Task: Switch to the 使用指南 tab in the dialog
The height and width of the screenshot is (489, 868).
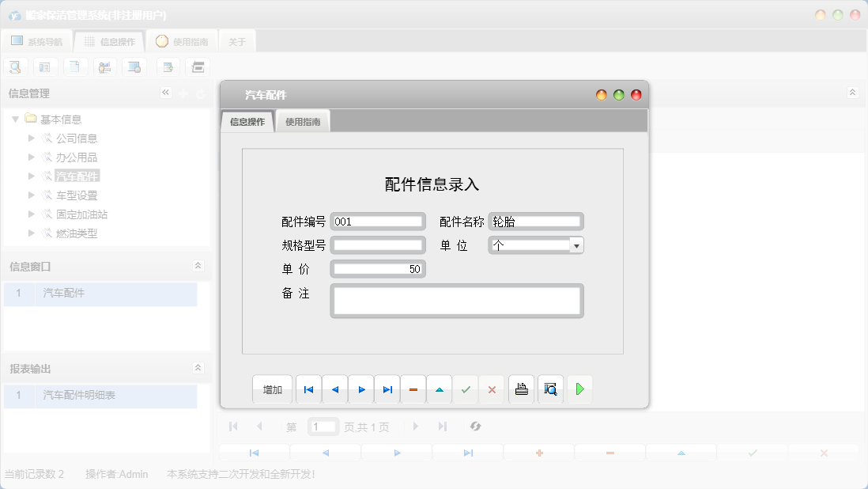Action: [x=303, y=123]
